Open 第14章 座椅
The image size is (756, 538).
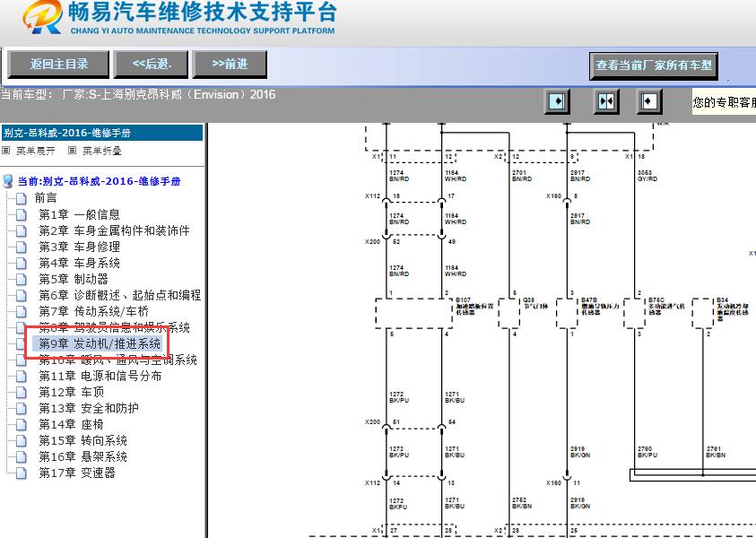coord(72,424)
